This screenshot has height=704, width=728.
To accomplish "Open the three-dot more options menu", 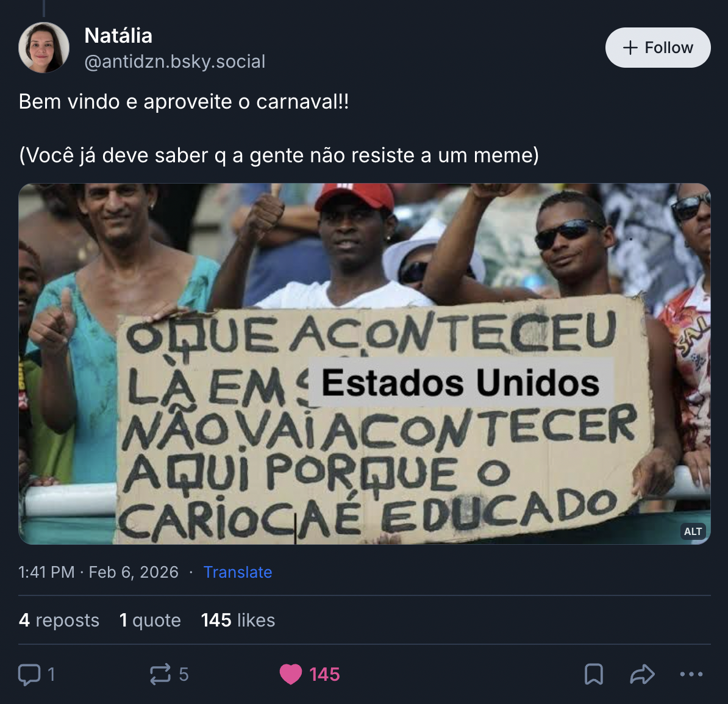I will 691,674.
